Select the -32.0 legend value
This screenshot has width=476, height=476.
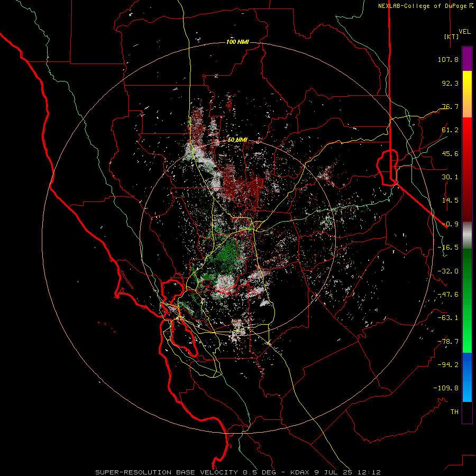(x=448, y=271)
